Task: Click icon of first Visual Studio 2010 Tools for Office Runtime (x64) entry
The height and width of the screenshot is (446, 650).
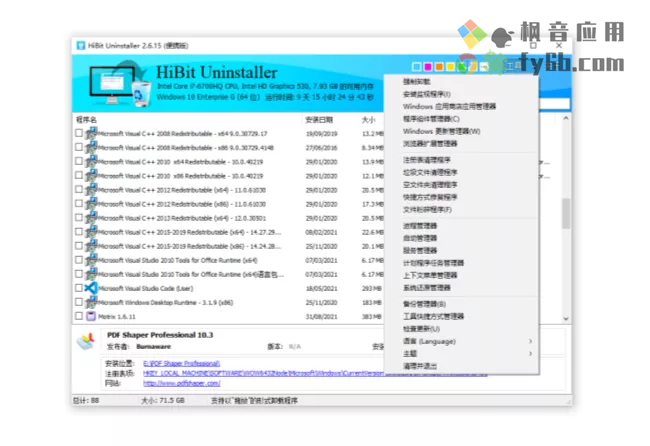Action: (x=91, y=260)
